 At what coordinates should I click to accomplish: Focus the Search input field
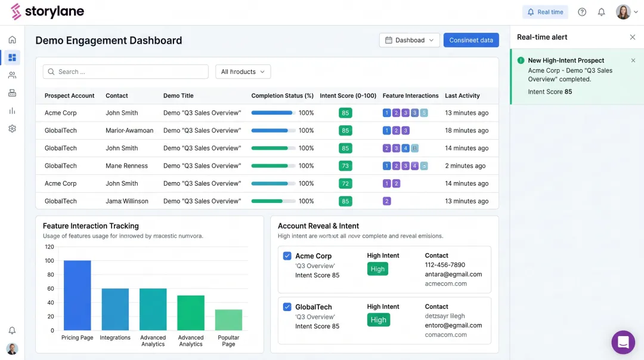pos(126,72)
